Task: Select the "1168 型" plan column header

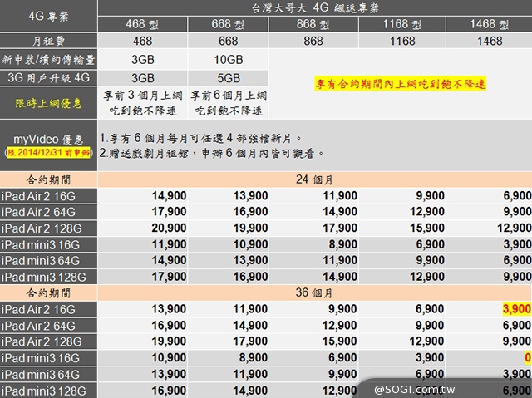Action: (x=402, y=24)
